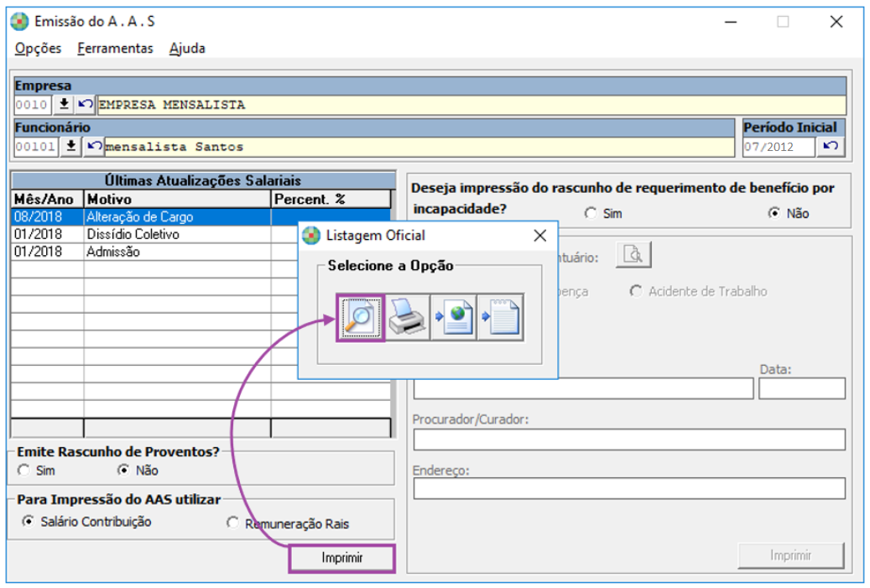870x588 pixels.
Task: Open the Opções menu
Action: click(x=38, y=49)
